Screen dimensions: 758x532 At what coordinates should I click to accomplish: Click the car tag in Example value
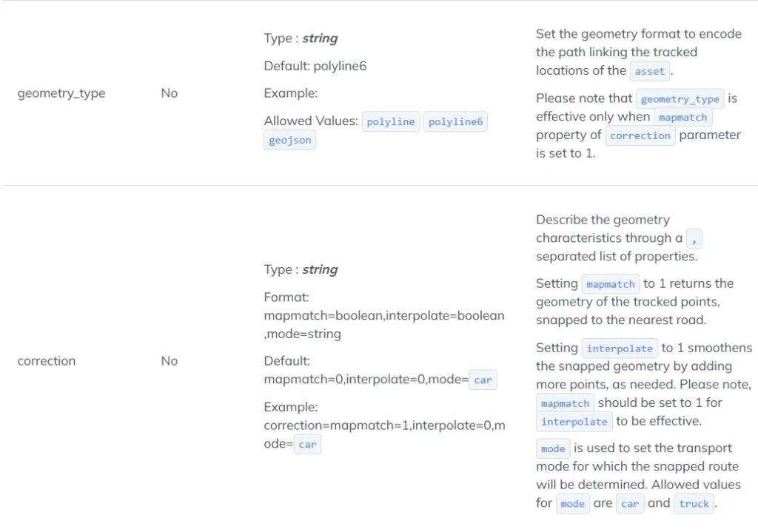click(x=307, y=444)
